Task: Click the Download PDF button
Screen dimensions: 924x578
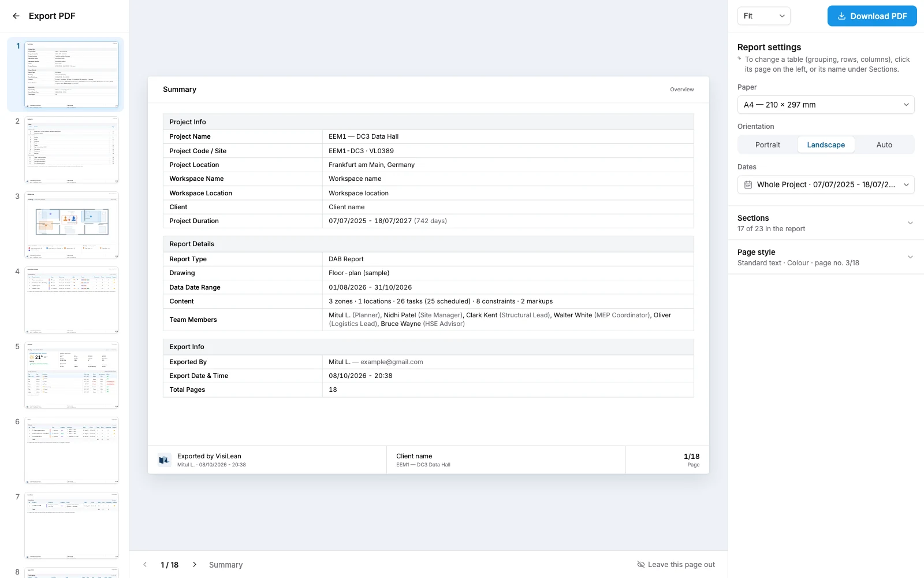Action: pyautogui.click(x=872, y=16)
